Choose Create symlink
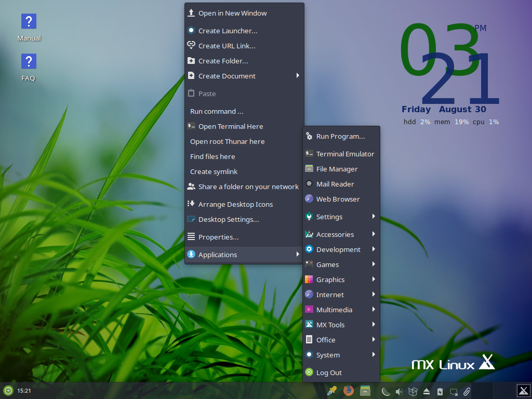Screen dimensions: 532x399 click(244, 171)
